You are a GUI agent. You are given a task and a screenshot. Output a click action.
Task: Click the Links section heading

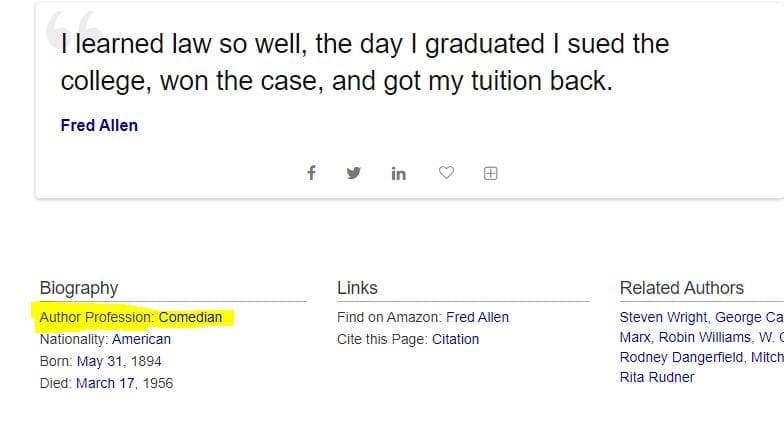(x=357, y=288)
